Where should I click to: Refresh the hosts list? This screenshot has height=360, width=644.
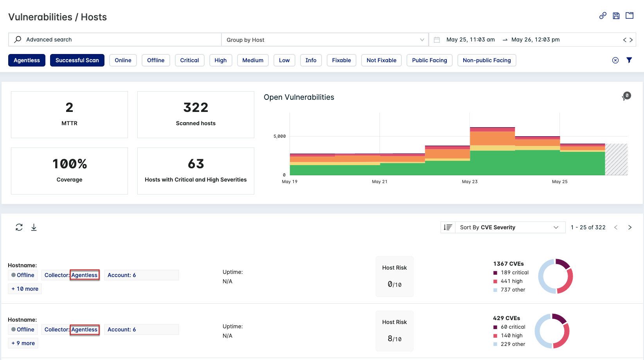coord(19,227)
